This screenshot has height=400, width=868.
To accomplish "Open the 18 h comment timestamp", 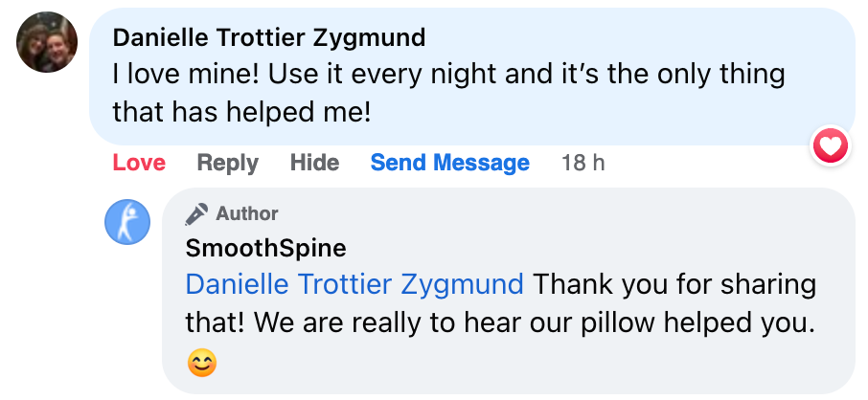I will 582,163.
